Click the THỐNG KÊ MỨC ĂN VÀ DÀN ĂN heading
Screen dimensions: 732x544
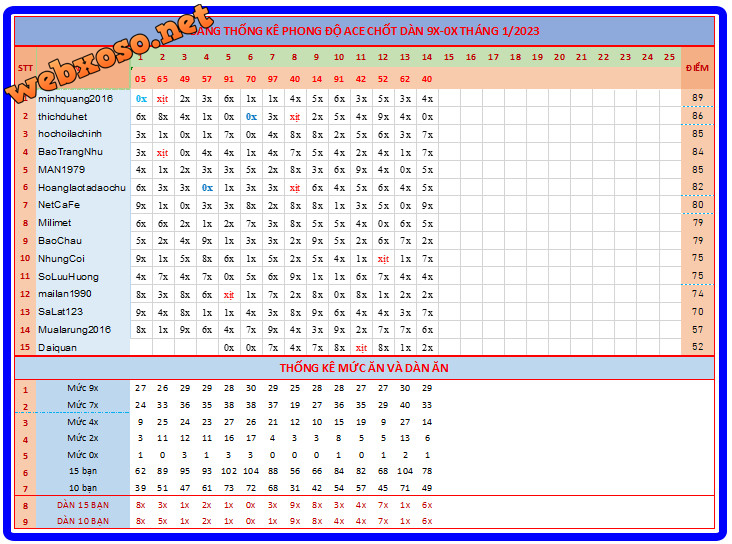[364, 368]
